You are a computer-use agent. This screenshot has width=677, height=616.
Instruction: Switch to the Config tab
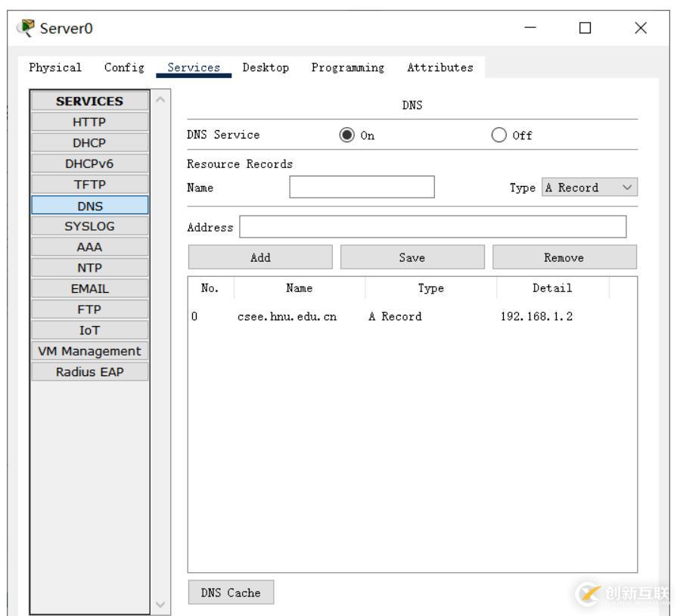(124, 68)
